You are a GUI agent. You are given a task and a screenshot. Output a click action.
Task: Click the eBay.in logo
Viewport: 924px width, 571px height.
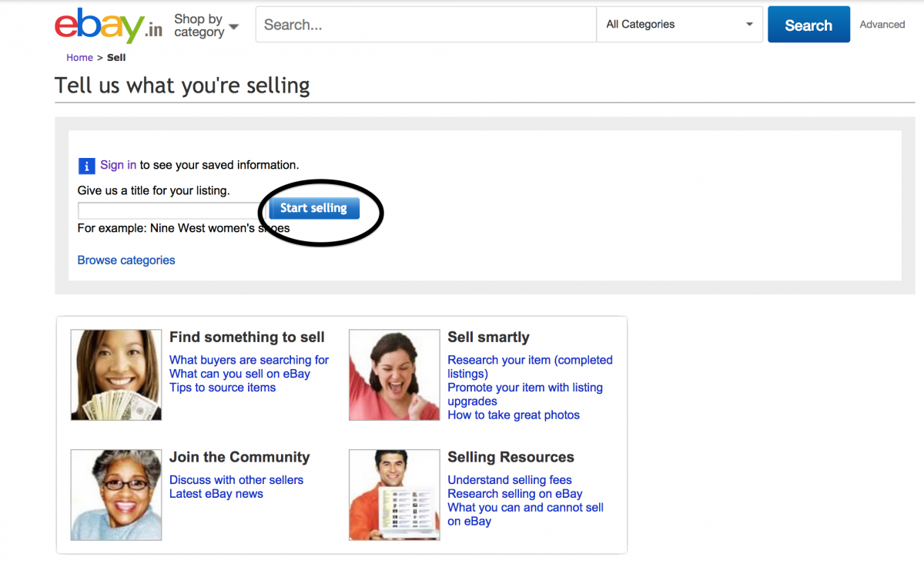pyautogui.click(x=108, y=27)
